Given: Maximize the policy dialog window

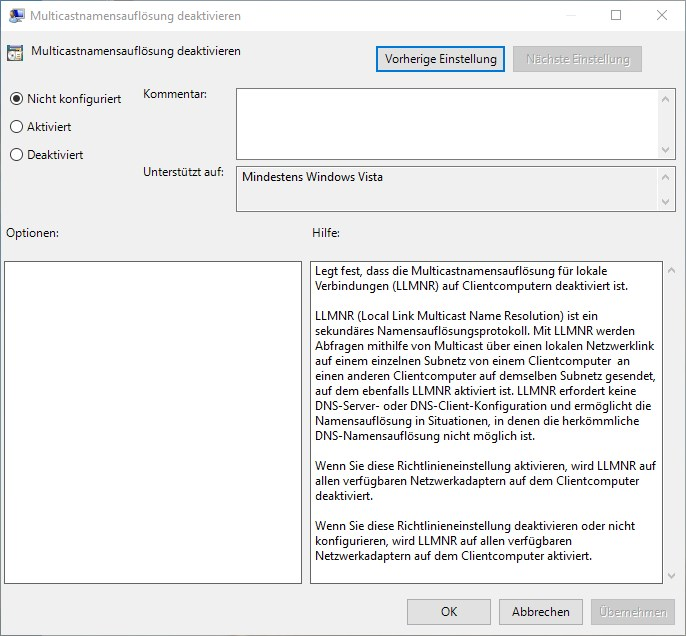Looking at the screenshot, I should (x=616, y=16).
